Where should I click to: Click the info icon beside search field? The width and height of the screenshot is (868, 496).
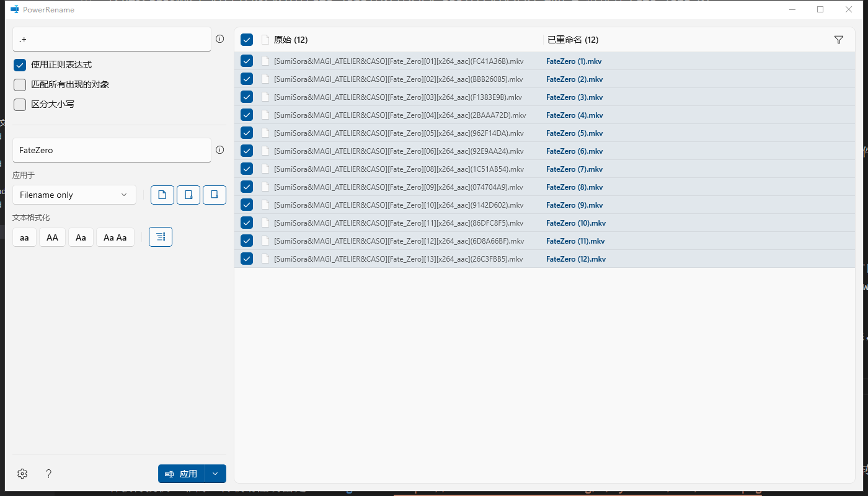coord(219,39)
